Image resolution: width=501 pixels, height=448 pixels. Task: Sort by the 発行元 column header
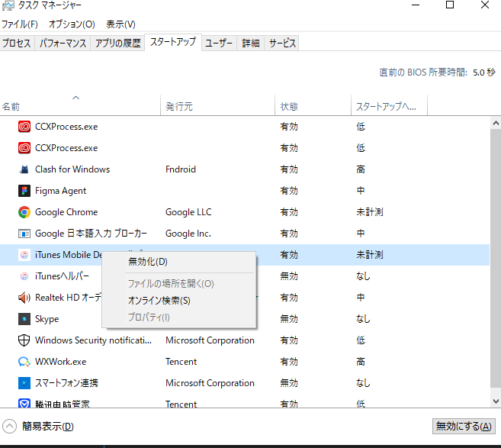[x=217, y=106]
